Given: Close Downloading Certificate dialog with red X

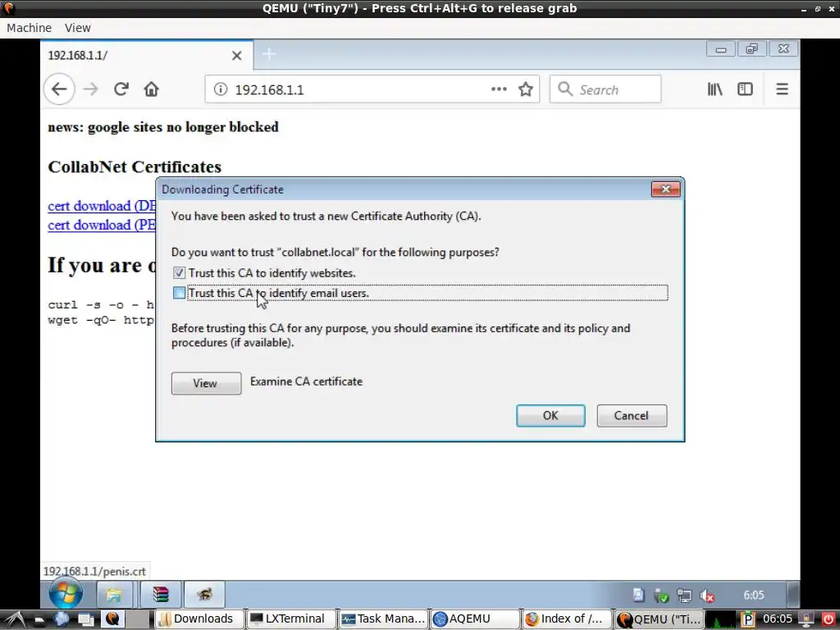Looking at the screenshot, I should [x=665, y=189].
